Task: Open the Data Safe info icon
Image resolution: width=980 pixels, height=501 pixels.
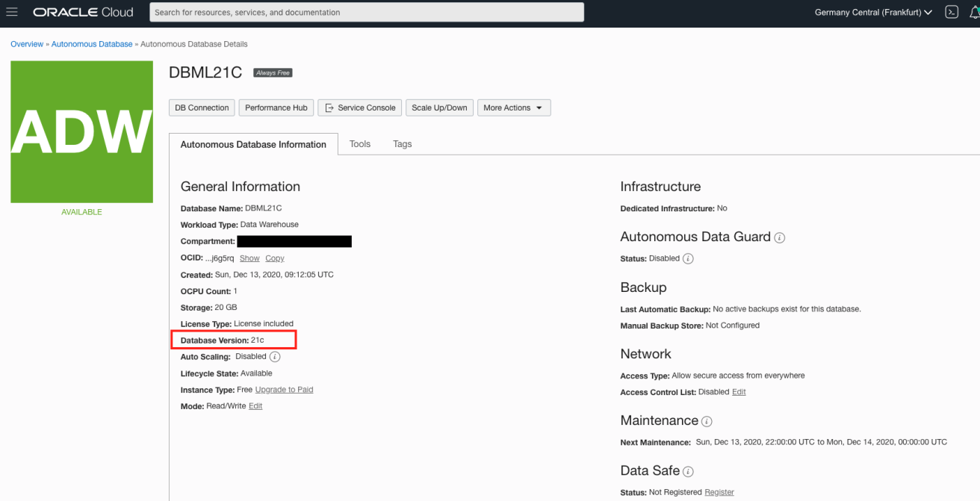Action: coord(686,471)
